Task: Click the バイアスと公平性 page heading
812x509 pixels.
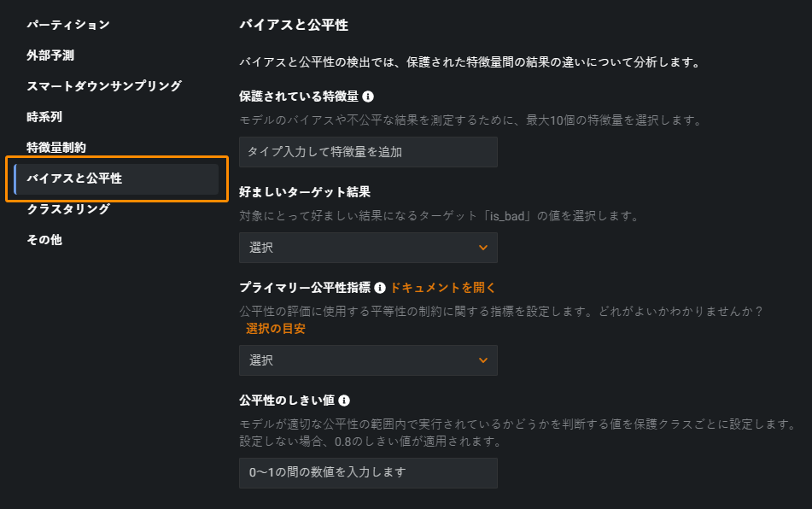Action: pyautogui.click(x=294, y=25)
